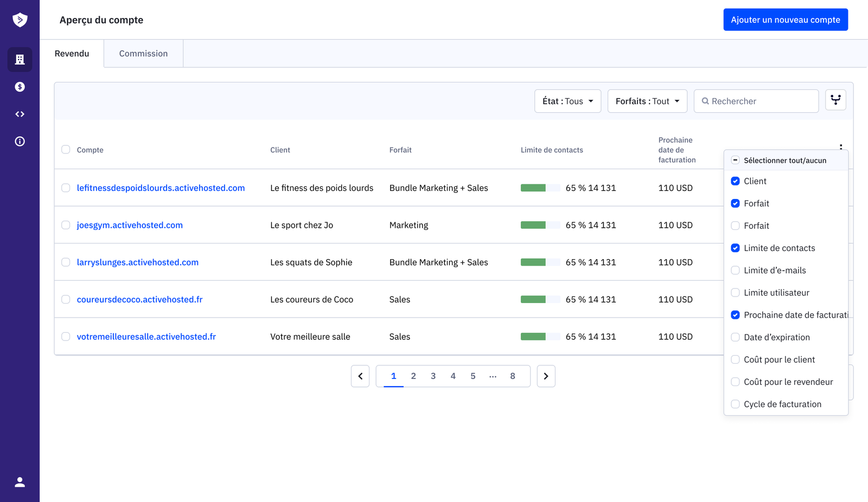Check the Date d'expiration column option
Viewport: 868px width, 502px height.
pos(735,337)
